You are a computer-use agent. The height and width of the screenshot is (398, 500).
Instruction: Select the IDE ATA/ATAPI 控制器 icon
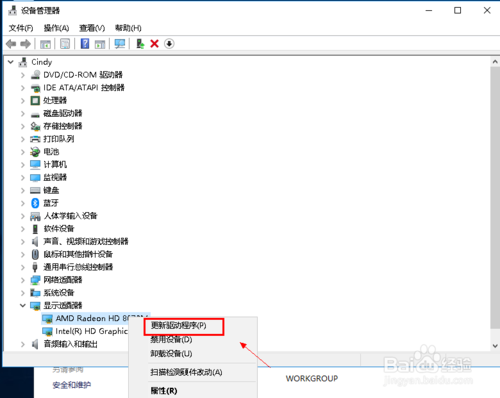tap(35, 88)
